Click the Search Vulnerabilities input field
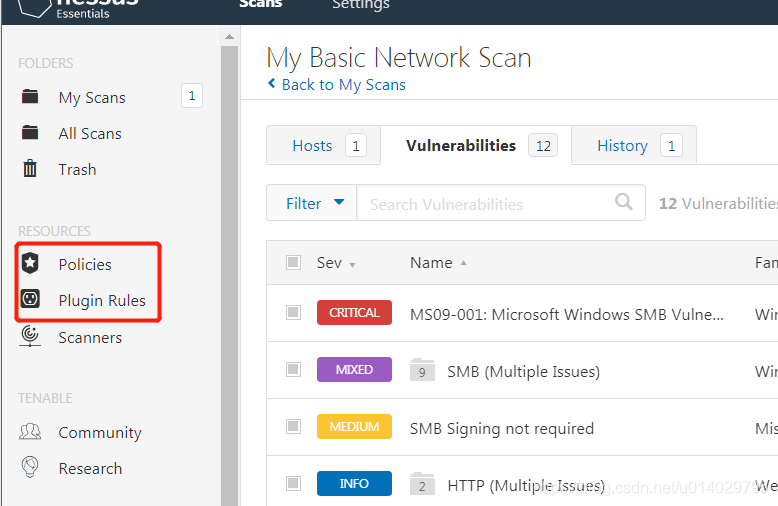This screenshot has height=506, width=778. [x=501, y=203]
